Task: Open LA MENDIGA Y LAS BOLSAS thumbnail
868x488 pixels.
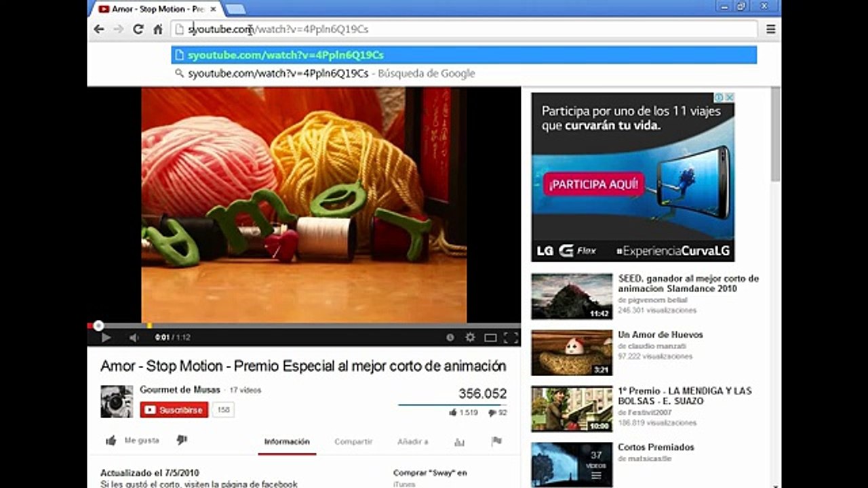Action: coord(572,409)
